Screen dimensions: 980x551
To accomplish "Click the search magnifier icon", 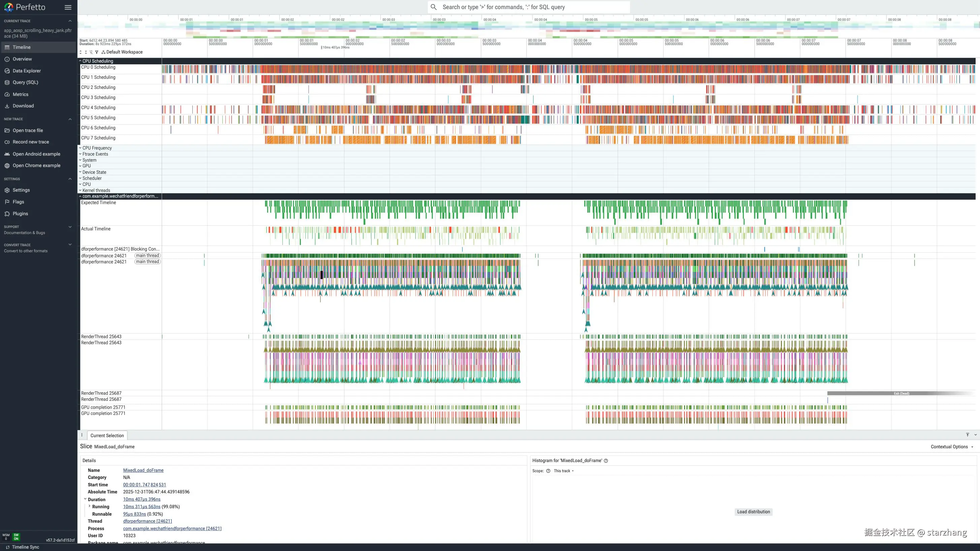I will (x=434, y=7).
